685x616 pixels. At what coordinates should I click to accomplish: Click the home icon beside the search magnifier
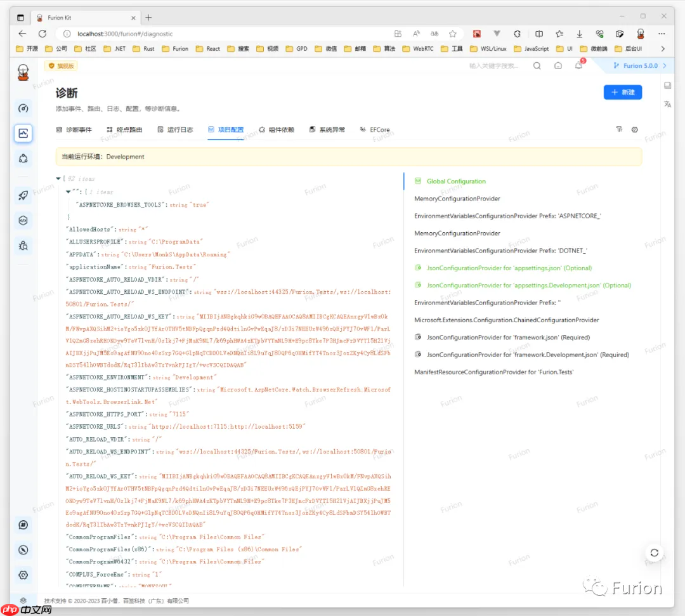pos(558,65)
